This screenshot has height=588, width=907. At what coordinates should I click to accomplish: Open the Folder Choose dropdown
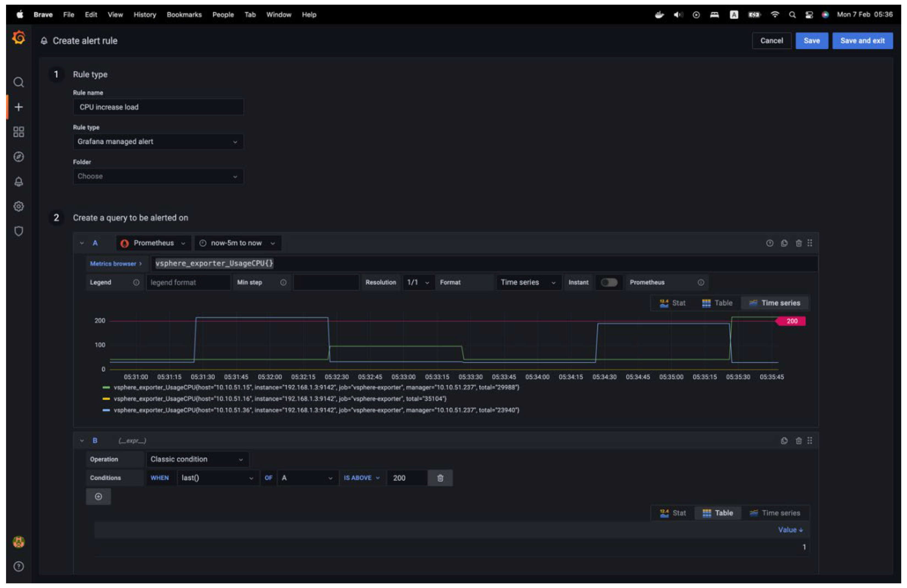[158, 176]
